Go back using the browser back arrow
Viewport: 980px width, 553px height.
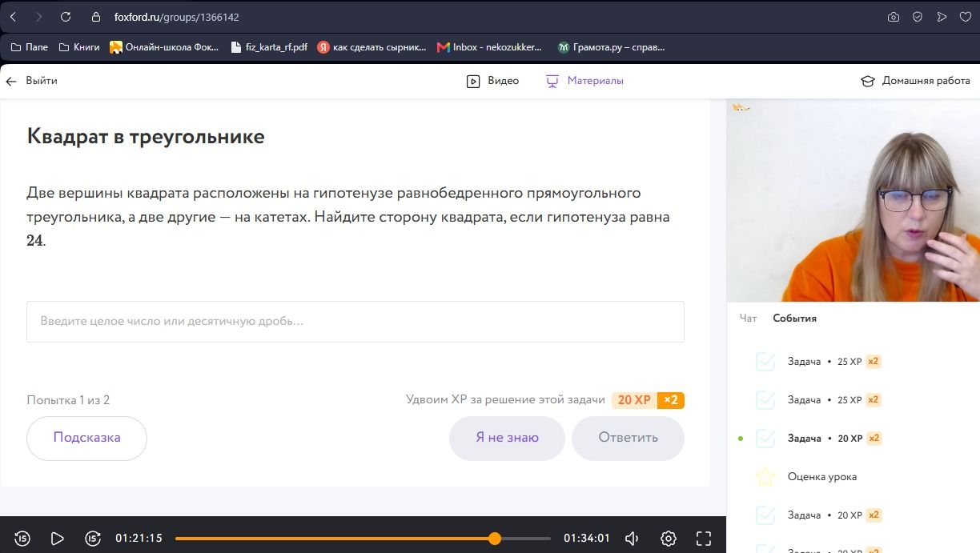tap(13, 17)
